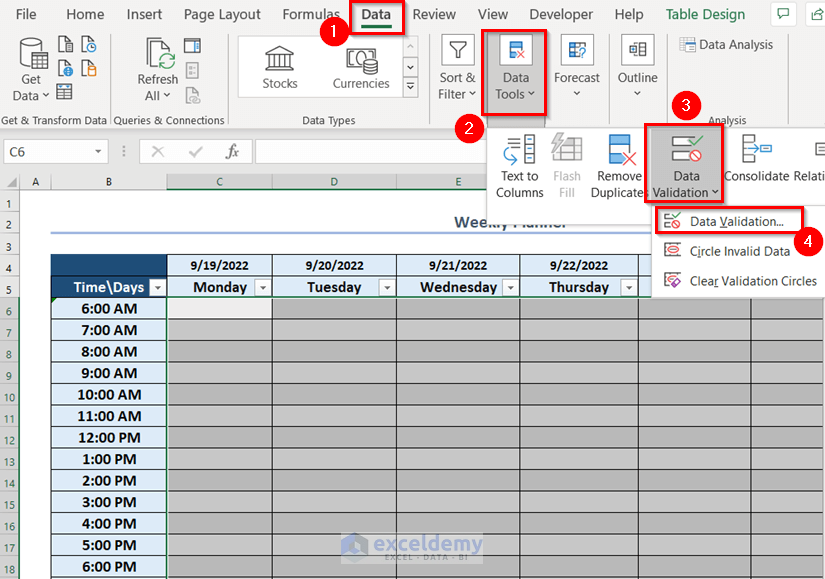Select the 9/22/2022 date cell
The image size is (825, 579).
[579, 266]
